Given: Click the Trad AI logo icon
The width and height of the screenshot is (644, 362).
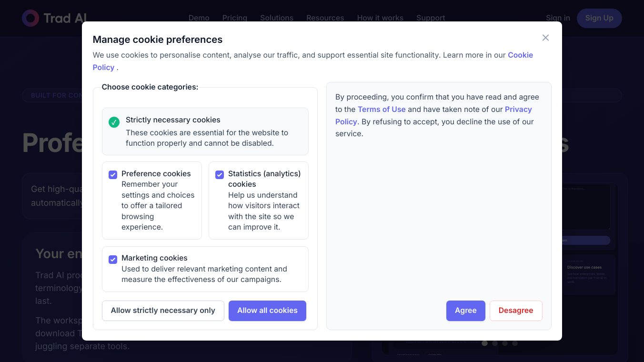Looking at the screenshot, I should click(x=30, y=18).
